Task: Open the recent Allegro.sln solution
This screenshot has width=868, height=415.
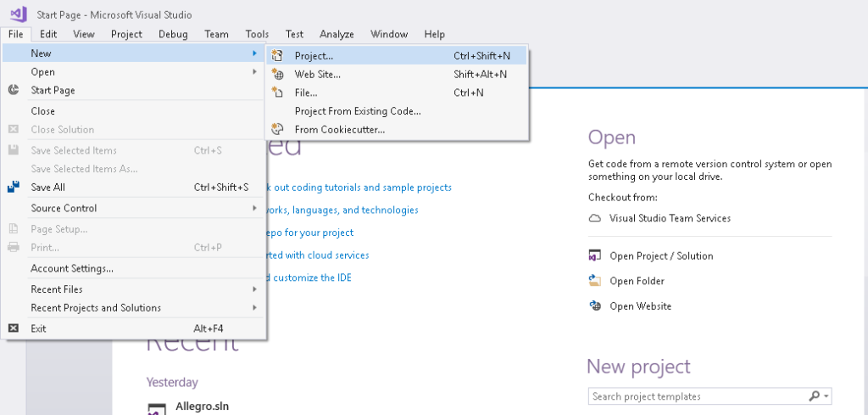Action: tap(200, 406)
